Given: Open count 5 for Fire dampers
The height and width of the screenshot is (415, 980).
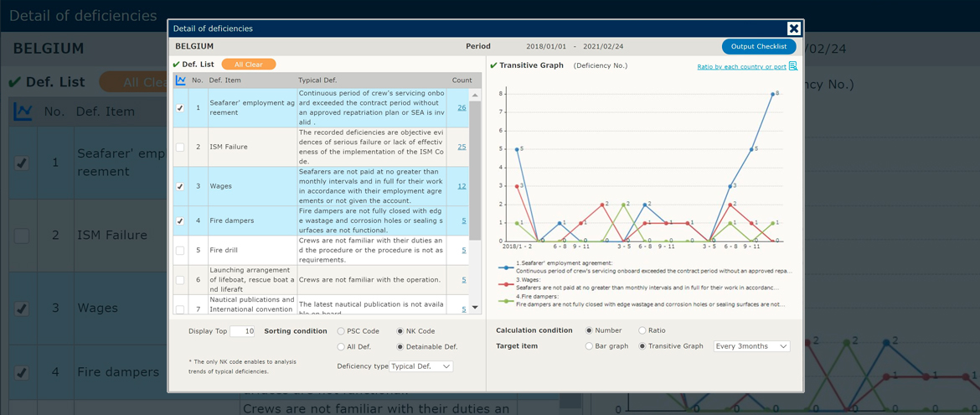Looking at the screenshot, I should (464, 221).
